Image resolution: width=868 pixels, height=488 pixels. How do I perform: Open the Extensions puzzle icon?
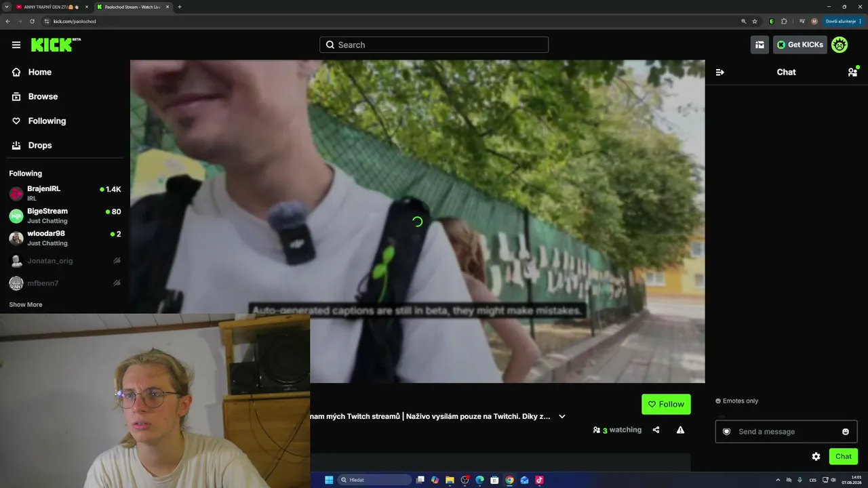tap(784, 21)
